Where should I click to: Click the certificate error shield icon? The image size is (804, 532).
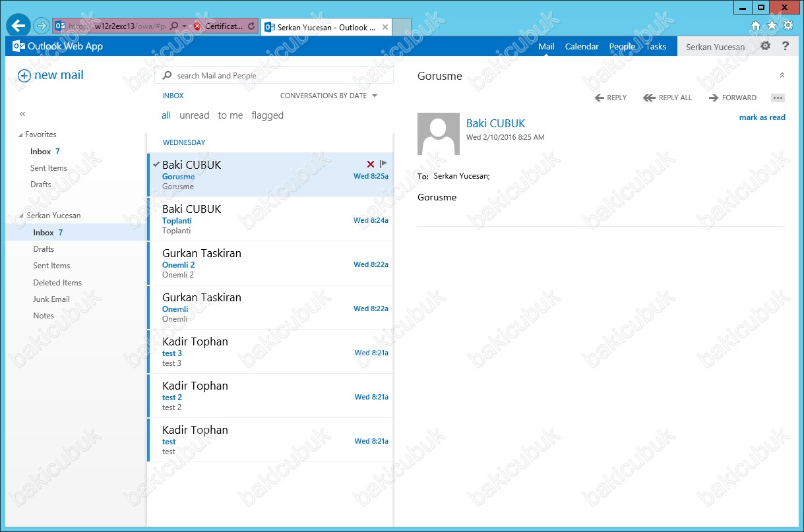[197, 26]
